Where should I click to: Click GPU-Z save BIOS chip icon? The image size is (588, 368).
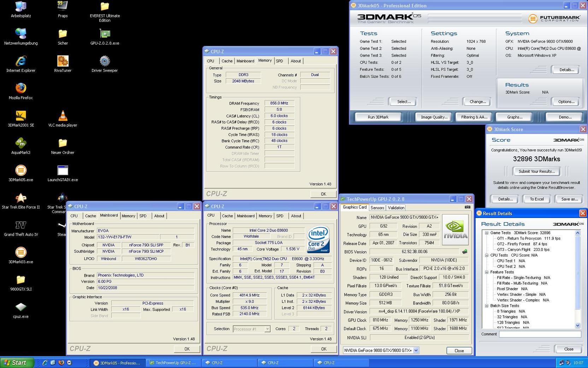tap(465, 252)
